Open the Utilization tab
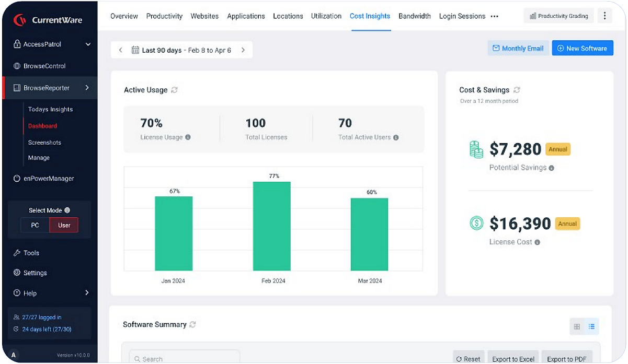Image resolution: width=628 pixels, height=364 pixels. point(326,16)
